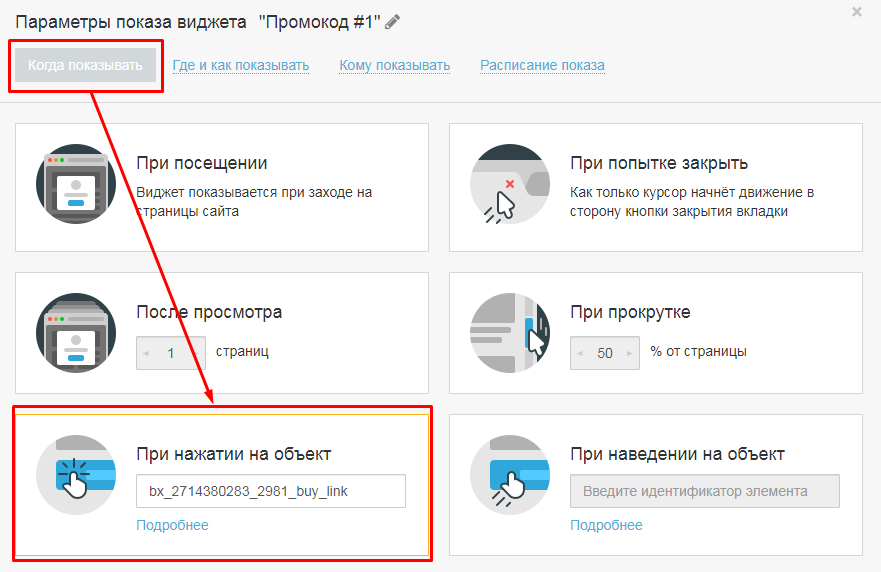881x572 pixels.
Task: Switch to 'Где и как показывать' tab
Action: click(x=240, y=65)
